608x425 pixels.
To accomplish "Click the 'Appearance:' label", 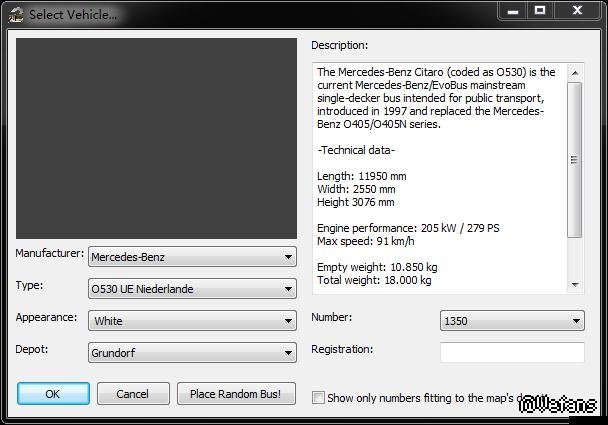I will coord(46,317).
